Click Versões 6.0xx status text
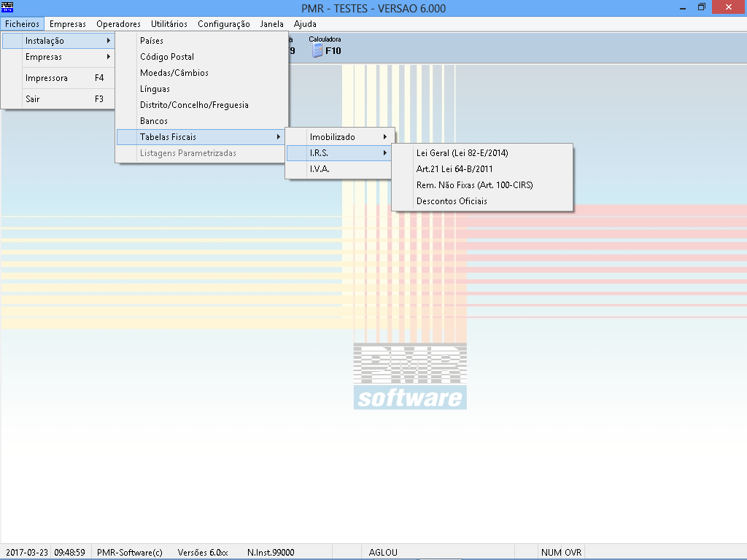The width and height of the screenshot is (747, 560). point(203,553)
